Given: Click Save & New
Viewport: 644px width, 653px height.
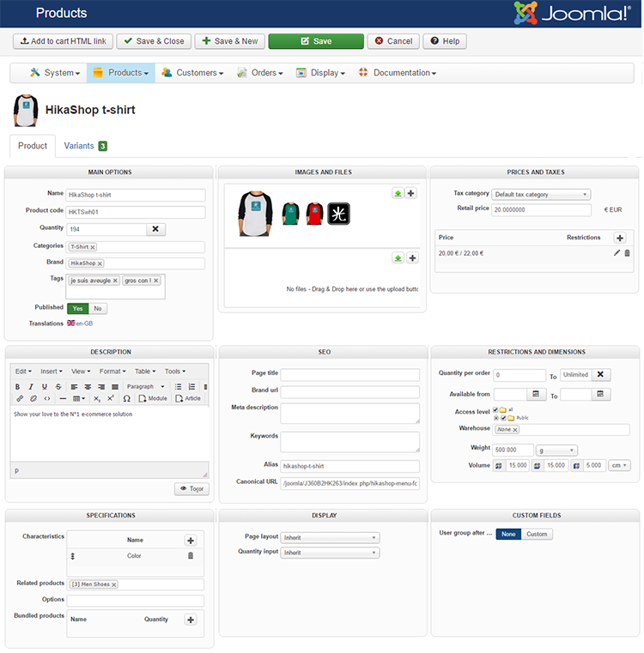Looking at the screenshot, I should (x=229, y=41).
